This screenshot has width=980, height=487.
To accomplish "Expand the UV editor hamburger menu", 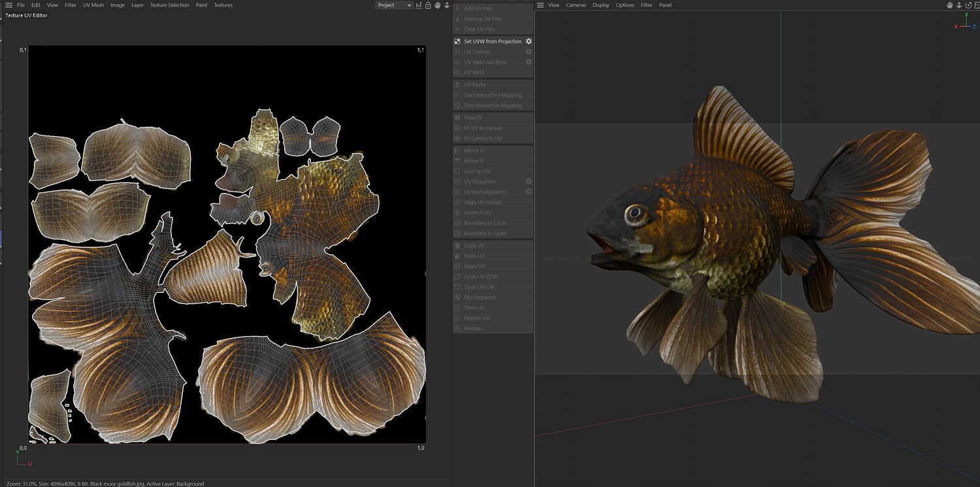I will coord(8,5).
